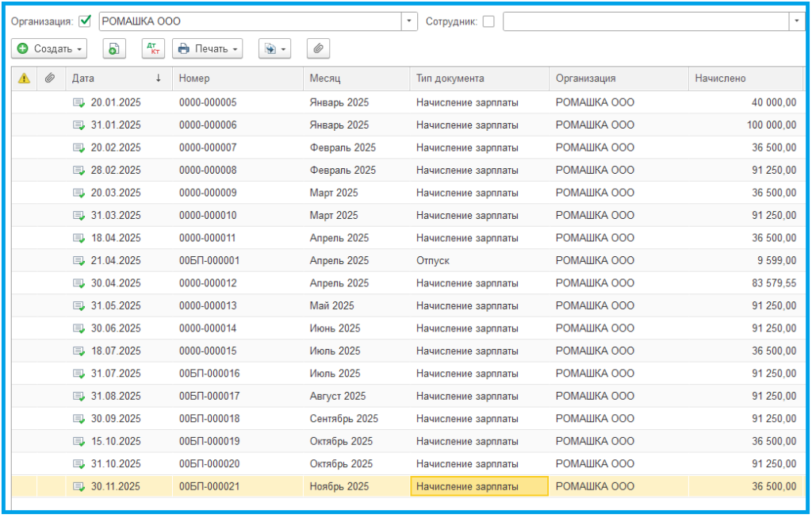The width and height of the screenshot is (812, 518).
Task: Select document number 00БП-000001
Action: tap(209, 260)
